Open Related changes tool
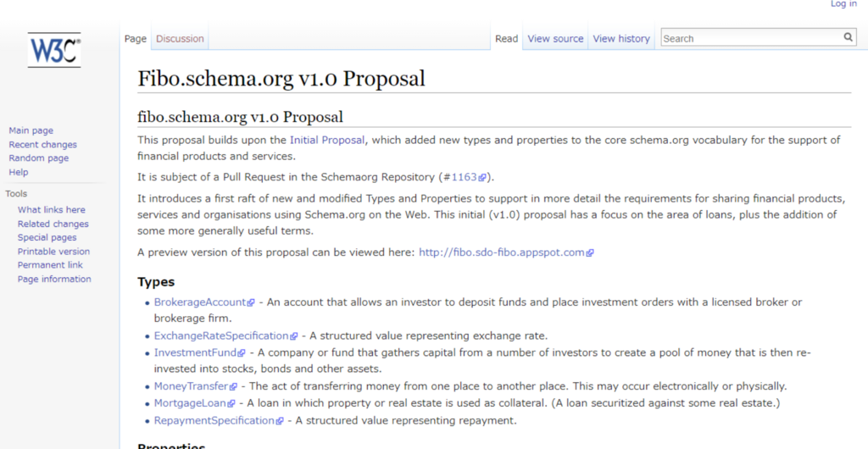 (x=53, y=224)
